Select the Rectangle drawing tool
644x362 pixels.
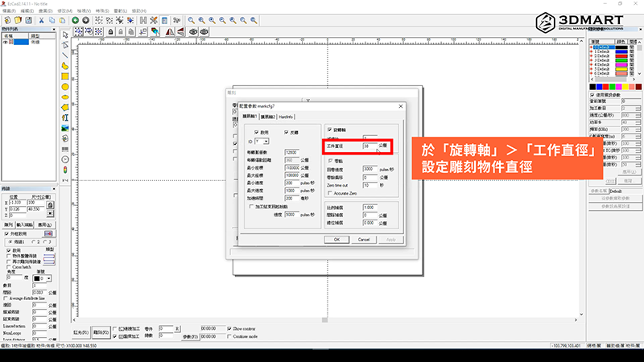[x=65, y=76]
